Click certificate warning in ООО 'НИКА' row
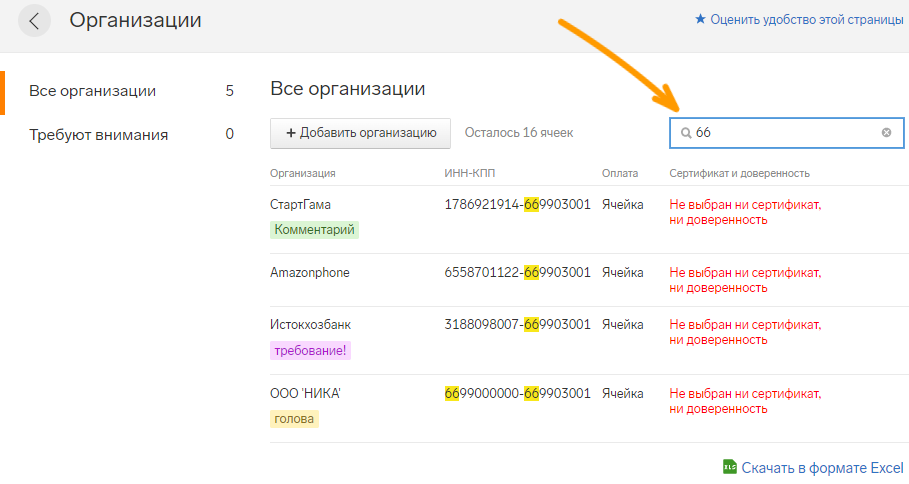This screenshot has width=909, height=484. [745, 401]
